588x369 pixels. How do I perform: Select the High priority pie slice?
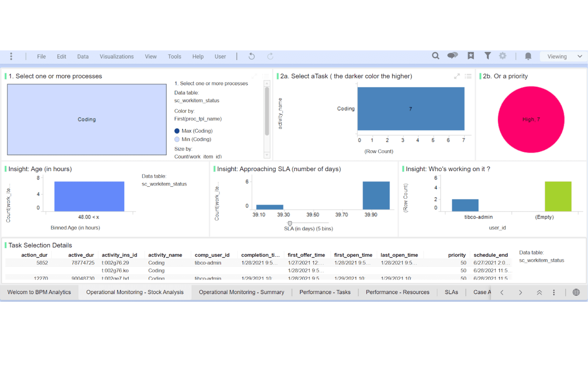point(531,119)
